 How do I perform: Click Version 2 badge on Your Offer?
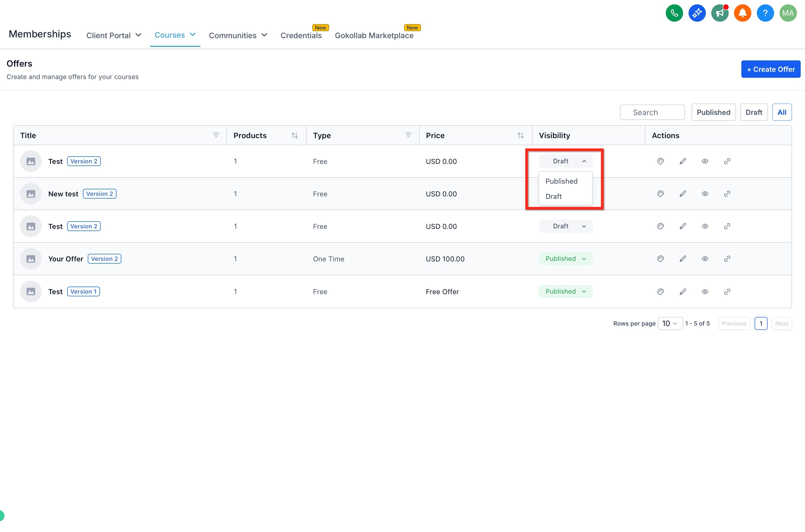[105, 258]
